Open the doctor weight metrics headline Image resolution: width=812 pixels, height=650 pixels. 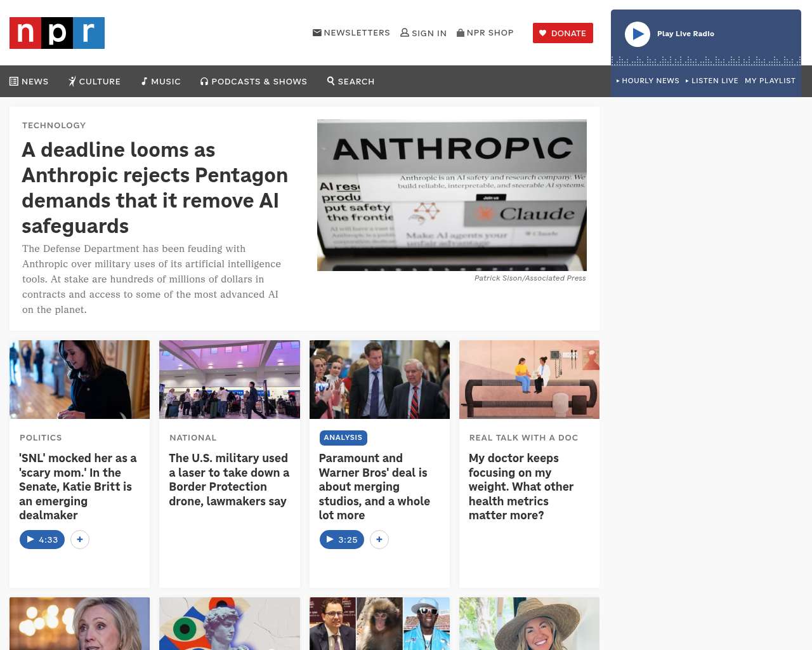(x=521, y=486)
